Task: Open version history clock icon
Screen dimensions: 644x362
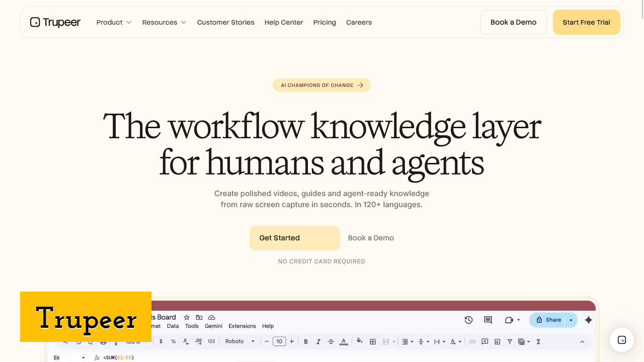Action: pyautogui.click(x=468, y=320)
